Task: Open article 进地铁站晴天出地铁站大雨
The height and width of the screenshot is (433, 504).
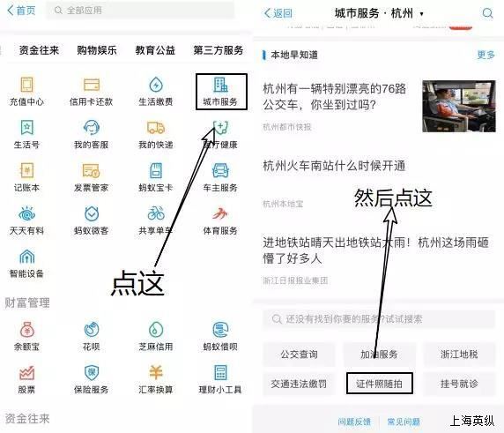Action: coord(375,250)
